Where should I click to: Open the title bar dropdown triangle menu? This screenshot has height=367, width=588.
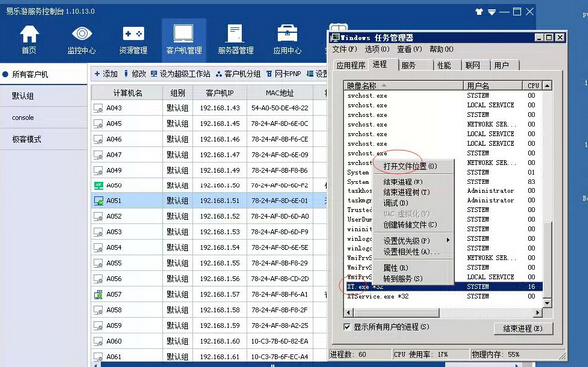coord(492,12)
